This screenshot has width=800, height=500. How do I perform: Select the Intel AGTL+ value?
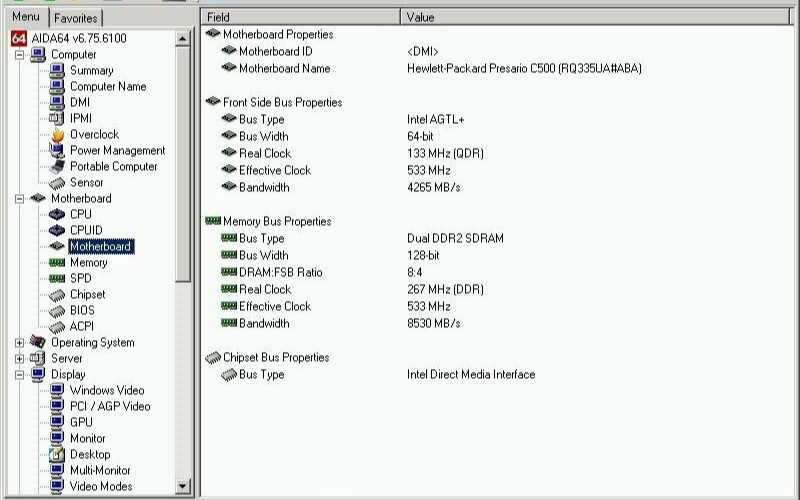[436, 119]
